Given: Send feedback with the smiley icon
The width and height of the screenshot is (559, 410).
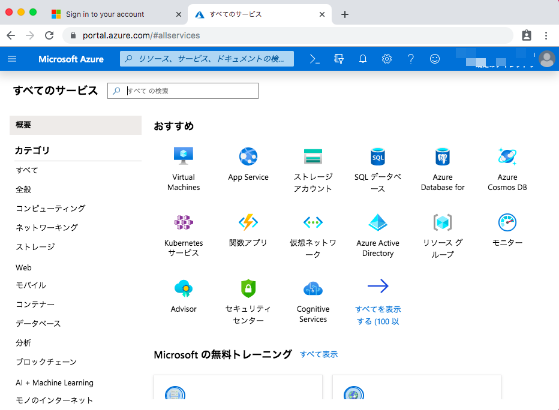Looking at the screenshot, I should click(435, 59).
